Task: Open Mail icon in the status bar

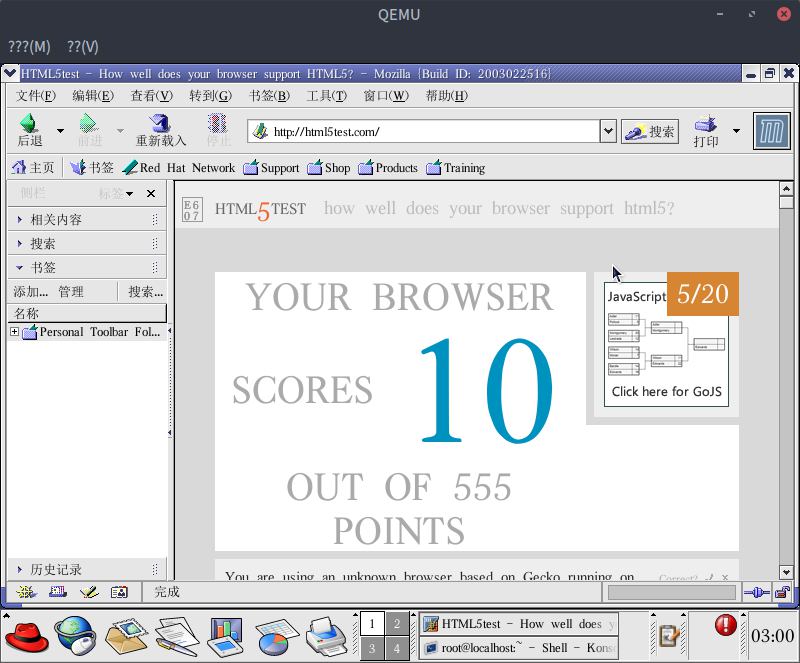Action: tap(57, 593)
